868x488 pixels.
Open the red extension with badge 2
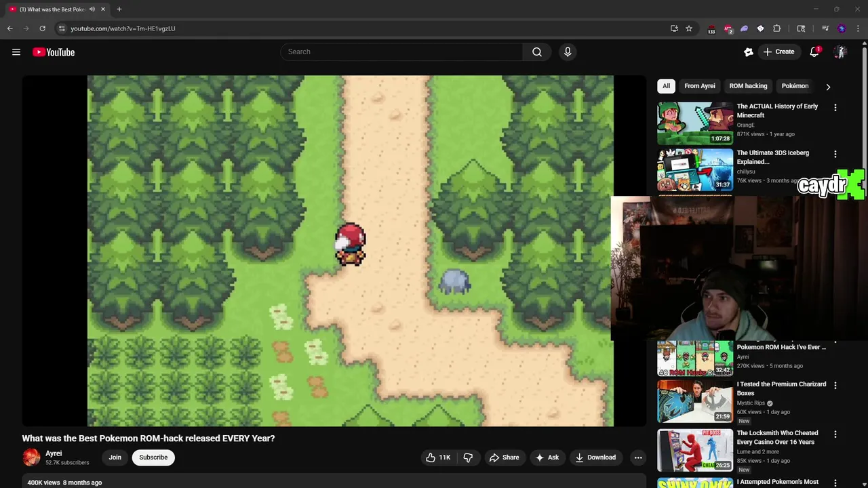pyautogui.click(x=728, y=29)
